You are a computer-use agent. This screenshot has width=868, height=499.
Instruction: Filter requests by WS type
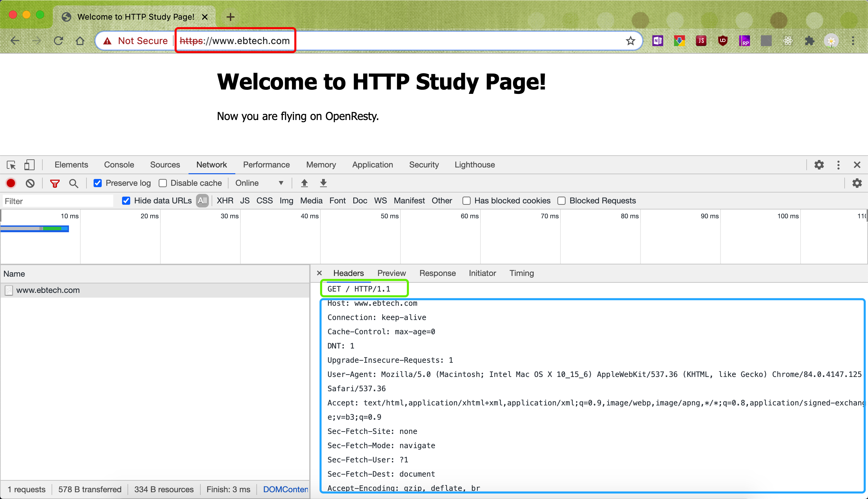380,201
